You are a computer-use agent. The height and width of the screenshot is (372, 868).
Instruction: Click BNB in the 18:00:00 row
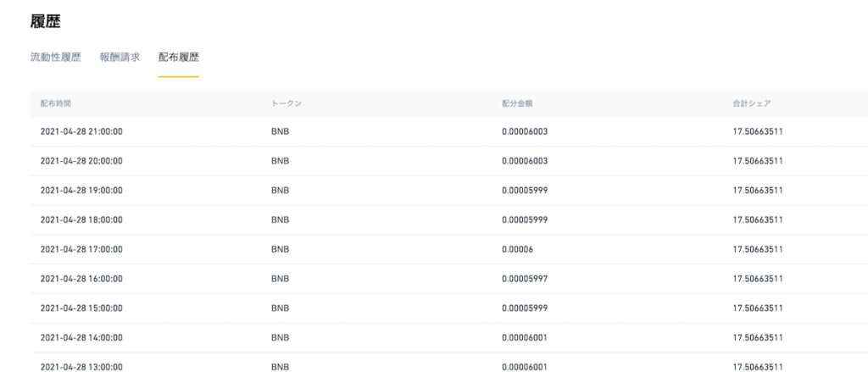tap(280, 219)
